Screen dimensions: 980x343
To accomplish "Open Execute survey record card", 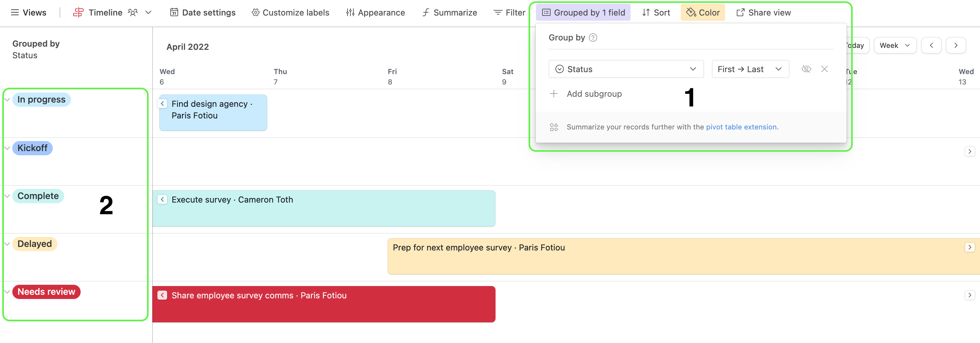I will [324, 208].
